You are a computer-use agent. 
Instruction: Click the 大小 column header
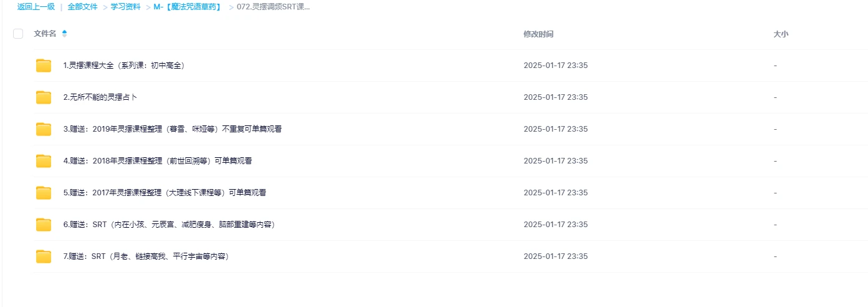(x=781, y=34)
